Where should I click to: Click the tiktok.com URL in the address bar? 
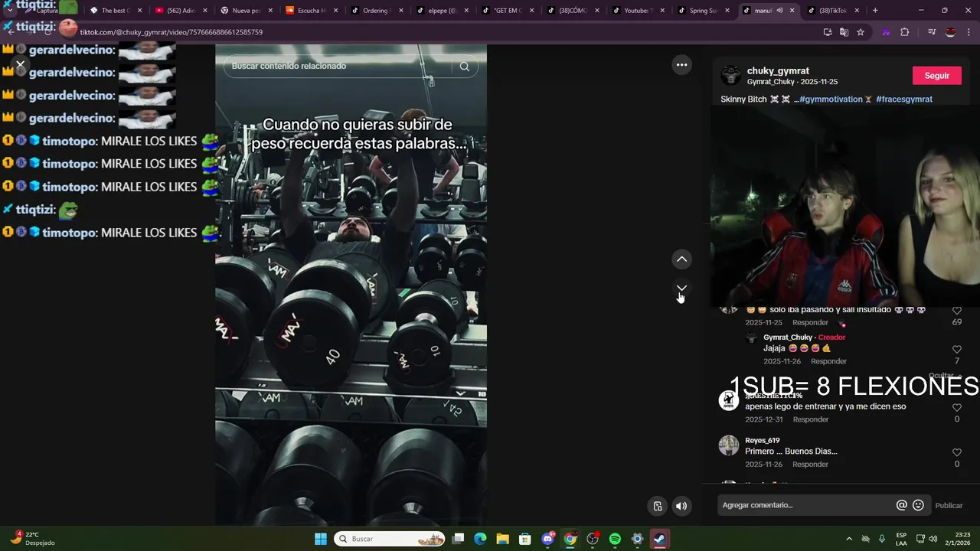click(171, 32)
